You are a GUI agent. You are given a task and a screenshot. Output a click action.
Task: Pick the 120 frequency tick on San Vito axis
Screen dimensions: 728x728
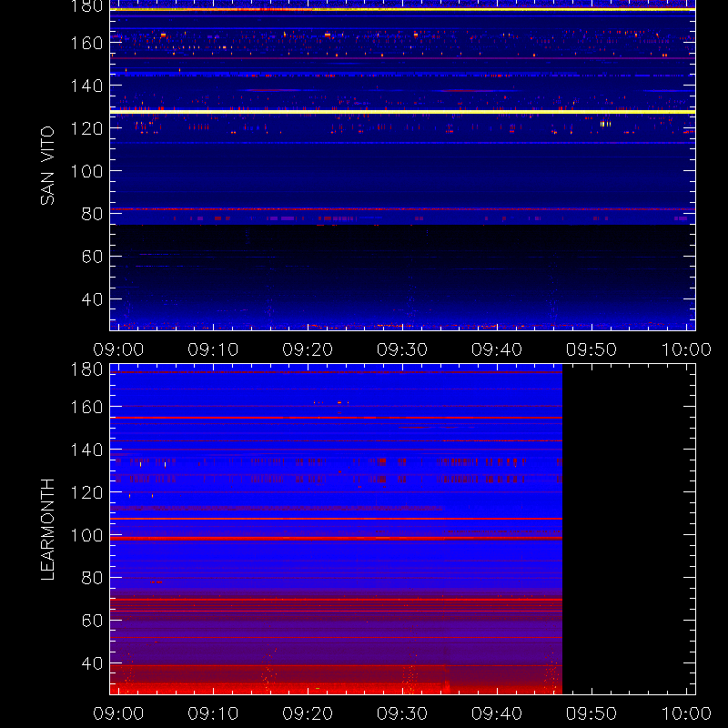(x=86, y=128)
